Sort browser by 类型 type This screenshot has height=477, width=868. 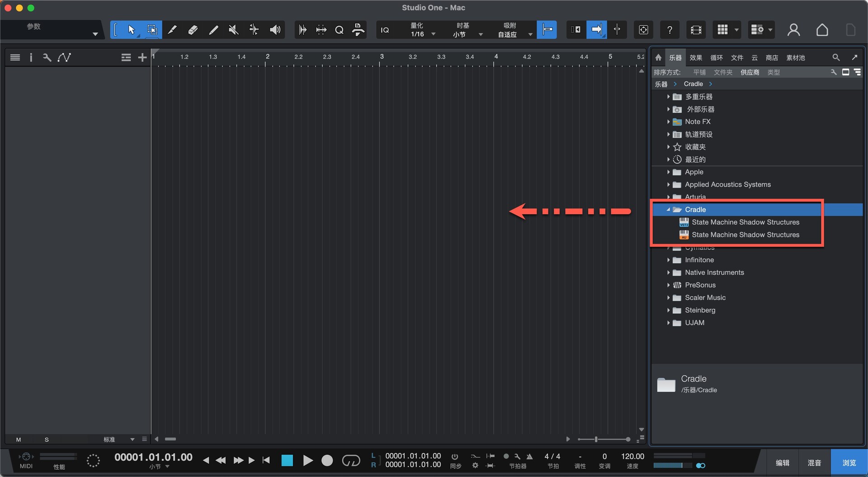click(x=774, y=72)
